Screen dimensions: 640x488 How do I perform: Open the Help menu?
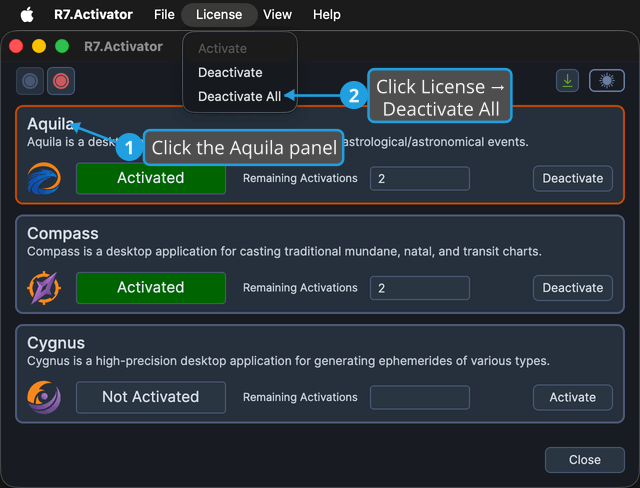coord(327,15)
